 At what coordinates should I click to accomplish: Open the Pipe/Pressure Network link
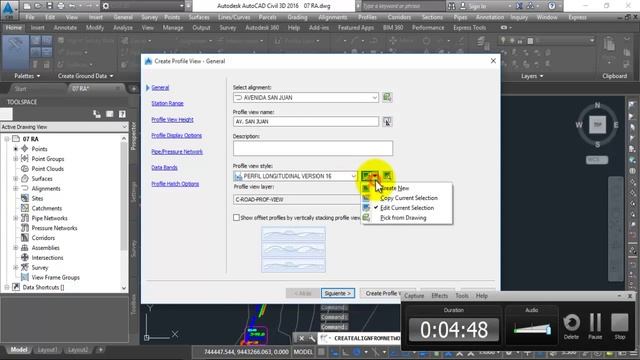177,151
